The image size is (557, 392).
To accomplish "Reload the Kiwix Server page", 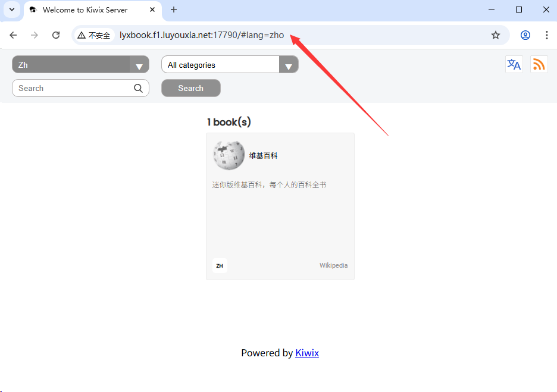I will [56, 35].
